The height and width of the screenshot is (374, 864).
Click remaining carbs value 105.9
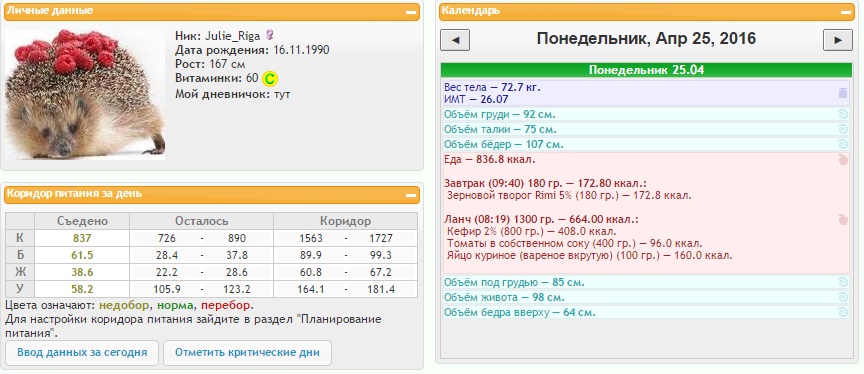[166, 290]
